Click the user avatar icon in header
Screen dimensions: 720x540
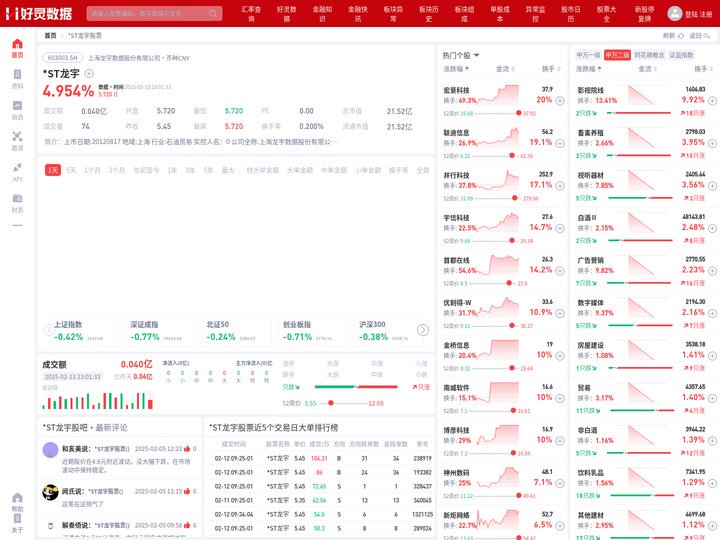pos(675,13)
